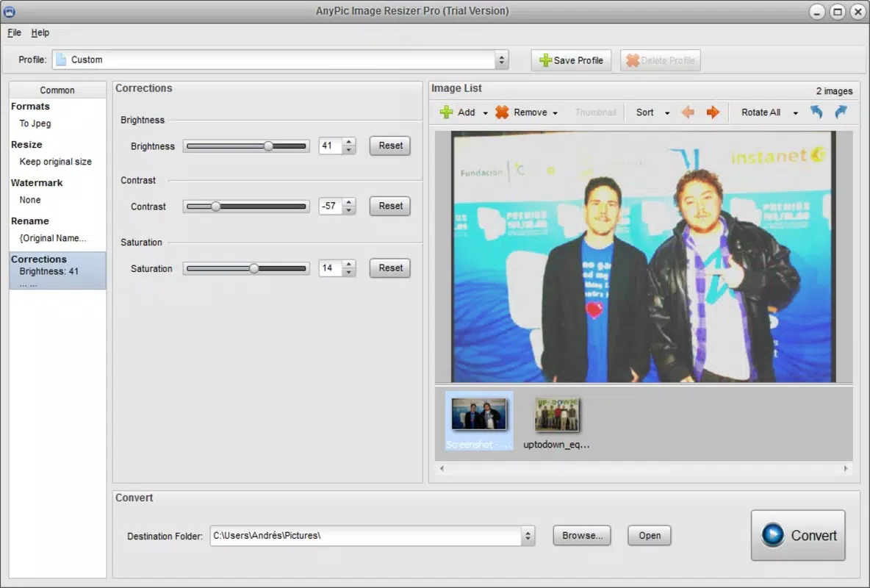Rotate image clockwise with blue arrow
This screenshot has height=588, width=870.
click(841, 112)
